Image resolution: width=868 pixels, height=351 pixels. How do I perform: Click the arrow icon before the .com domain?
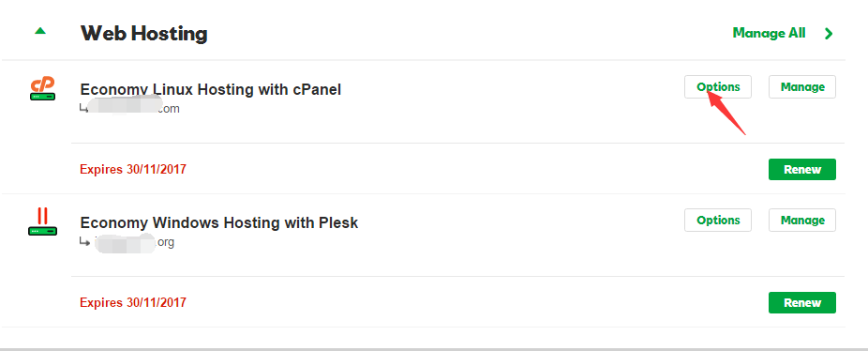point(83,109)
